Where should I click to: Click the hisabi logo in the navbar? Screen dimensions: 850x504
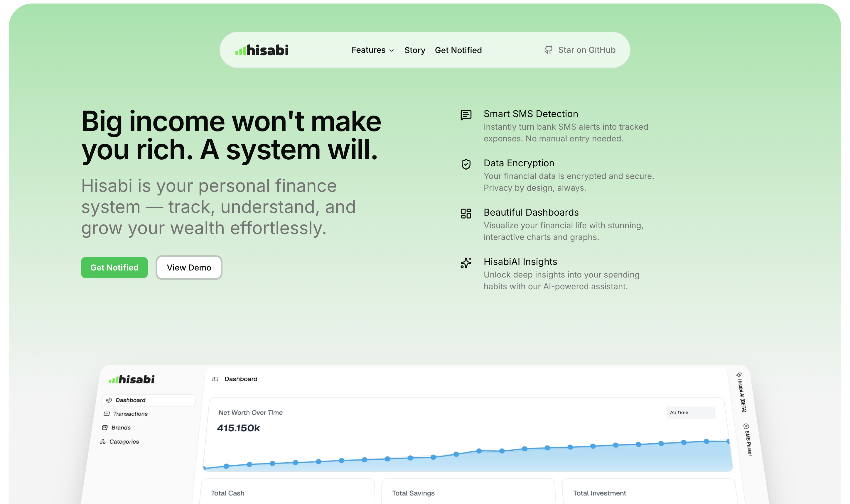262,50
